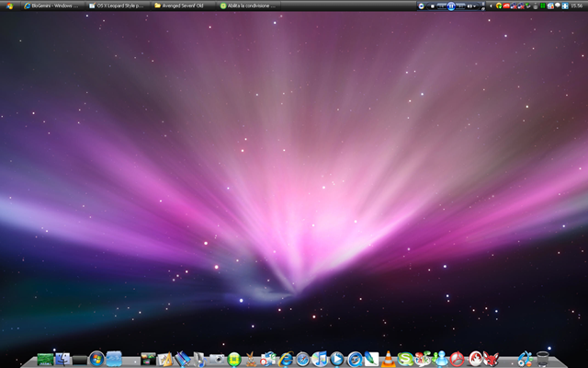The height and width of the screenshot is (368, 588).
Task: Open Safari compass icon in dock
Action: pyautogui.click(x=302, y=359)
